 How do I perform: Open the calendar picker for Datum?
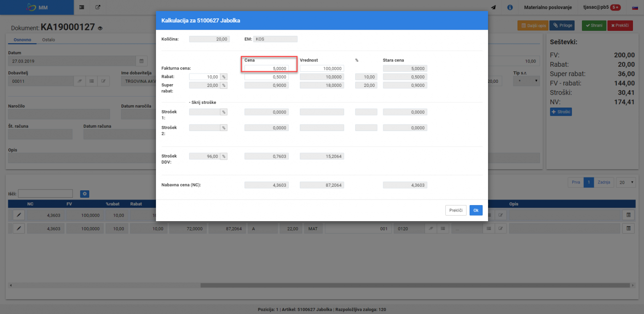142,61
